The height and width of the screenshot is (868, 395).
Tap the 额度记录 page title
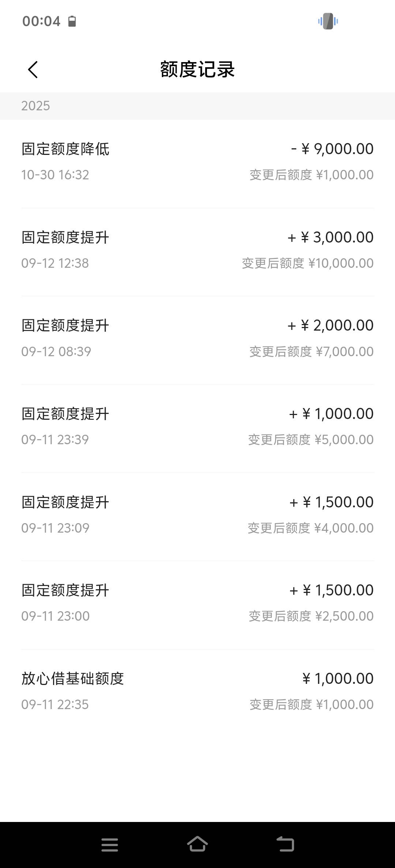[197, 69]
